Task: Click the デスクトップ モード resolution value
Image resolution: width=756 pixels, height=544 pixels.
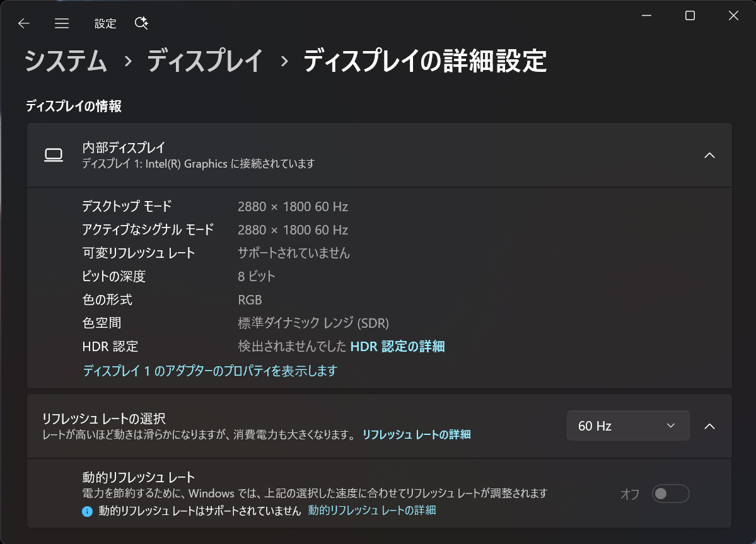Action: click(x=294, y=206)
